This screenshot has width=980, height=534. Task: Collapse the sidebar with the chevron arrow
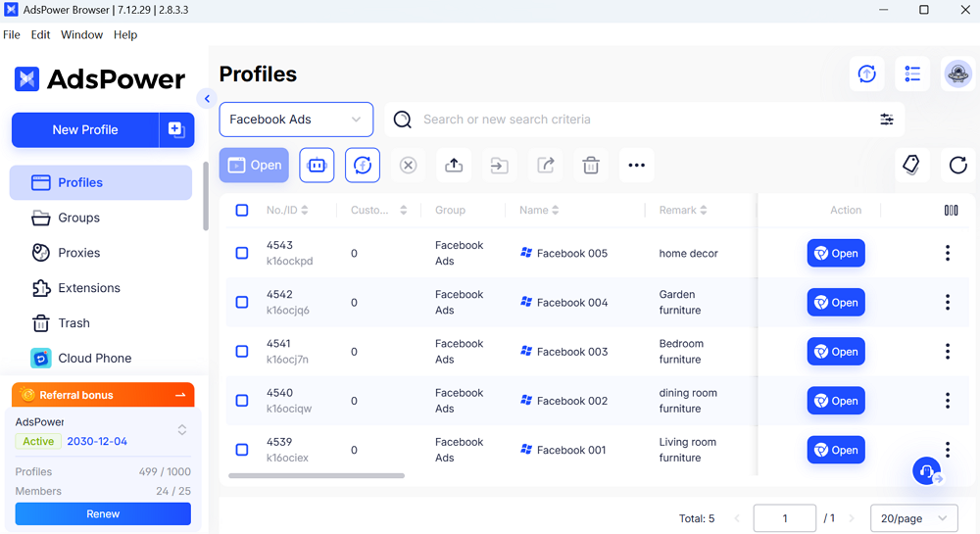206,98
